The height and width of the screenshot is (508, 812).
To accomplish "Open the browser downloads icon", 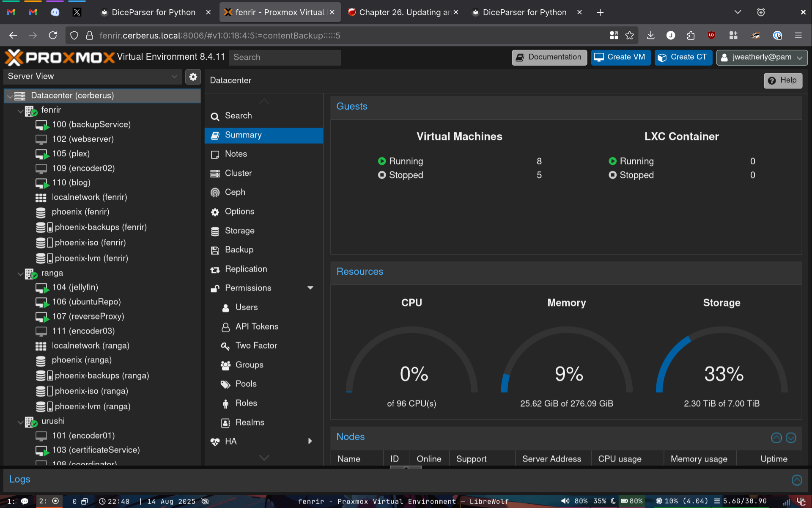I will (x=650, y=36).
